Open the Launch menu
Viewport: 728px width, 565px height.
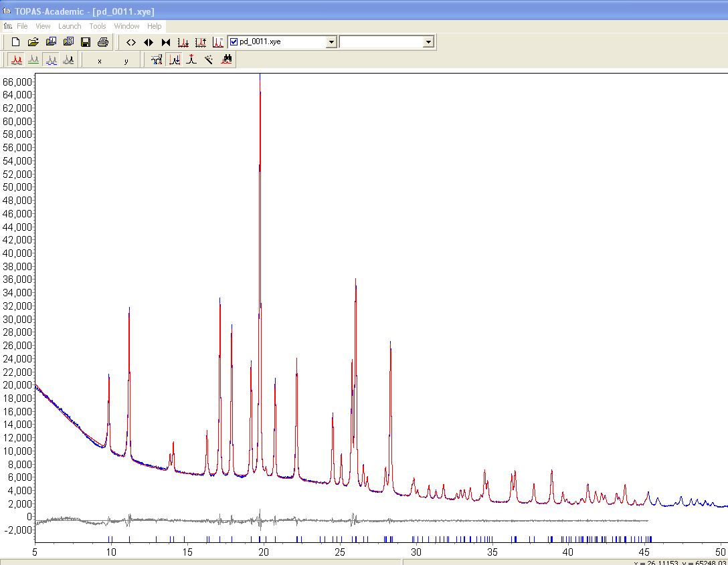(70, 26)
